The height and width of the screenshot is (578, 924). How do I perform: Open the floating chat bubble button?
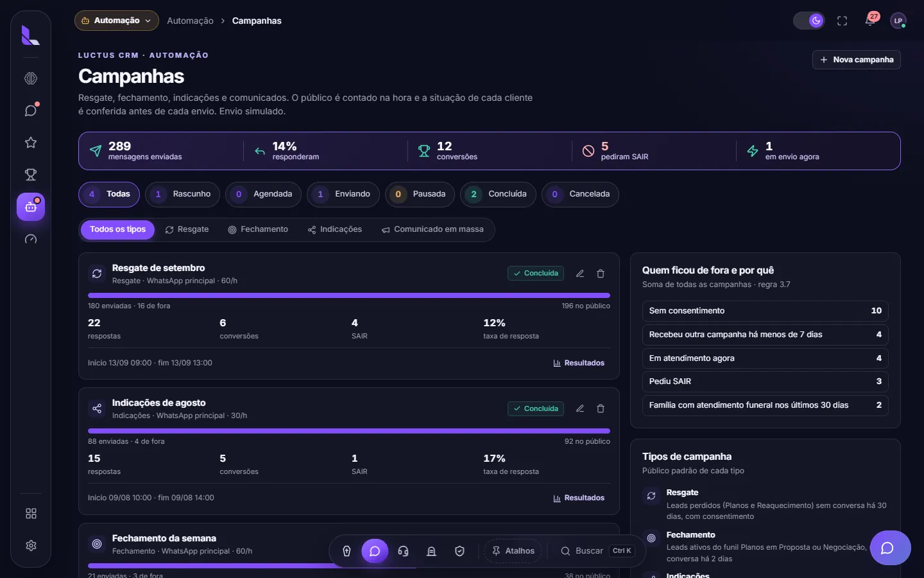[890, 548]
